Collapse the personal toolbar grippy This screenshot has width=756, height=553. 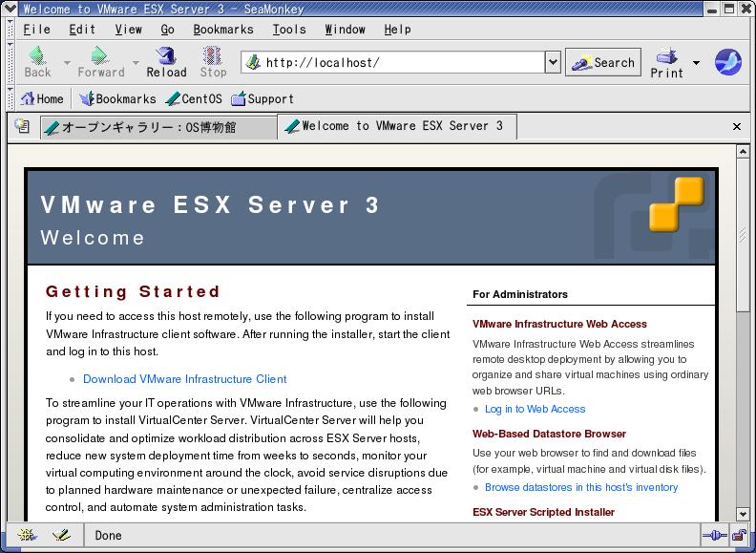tap(10, 98)
